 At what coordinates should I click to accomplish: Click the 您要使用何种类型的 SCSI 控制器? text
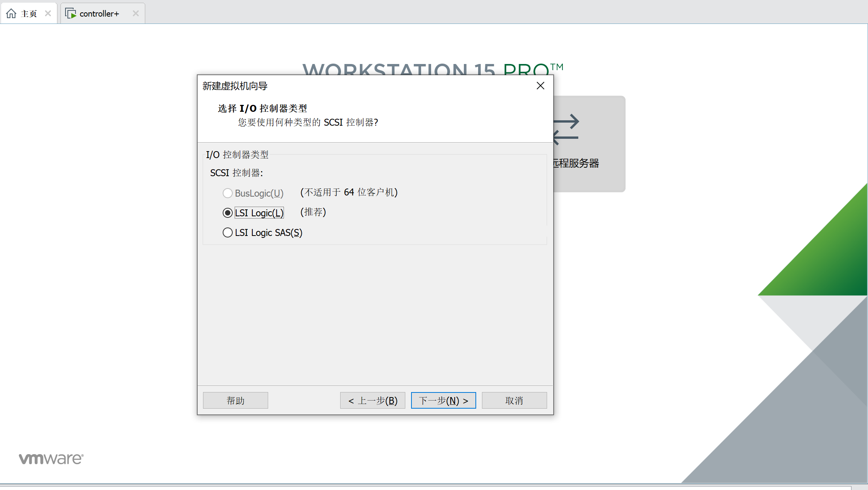(x=308, y=122)
